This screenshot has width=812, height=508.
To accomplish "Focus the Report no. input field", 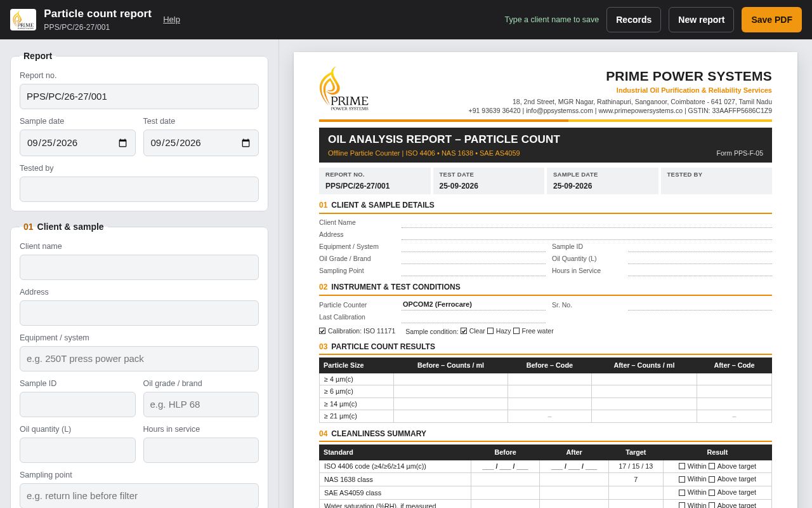I will tap(139, 97).
